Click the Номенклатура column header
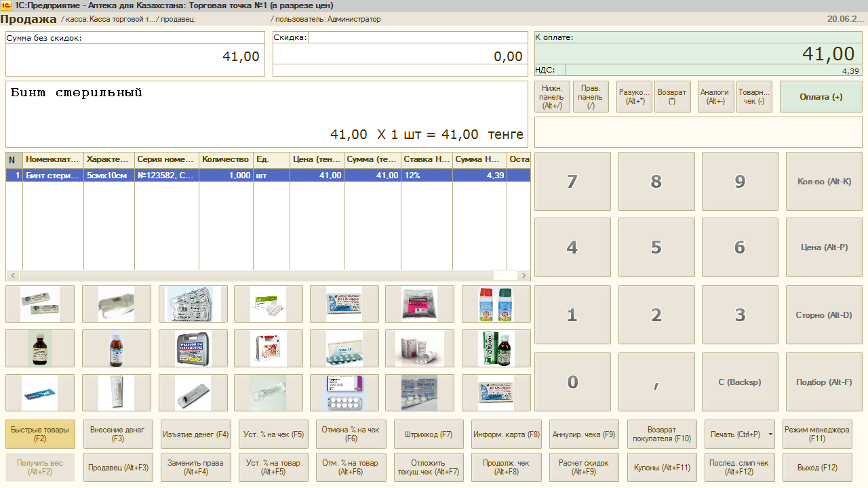This screenshot has width=868, height=488. pyautogui.click(x=53, y=159)
